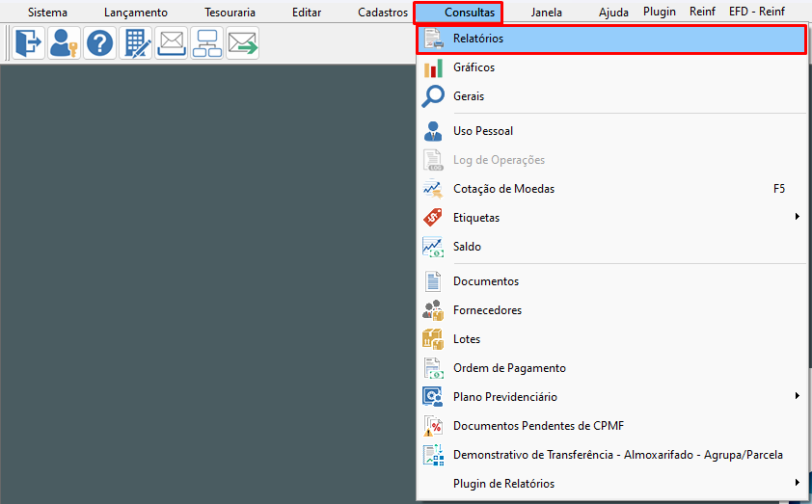The height and width of the screenshot is (504, 812).
Task: Expand the Etiquetas submenu arrow
Action: click(x=798, y=216)
